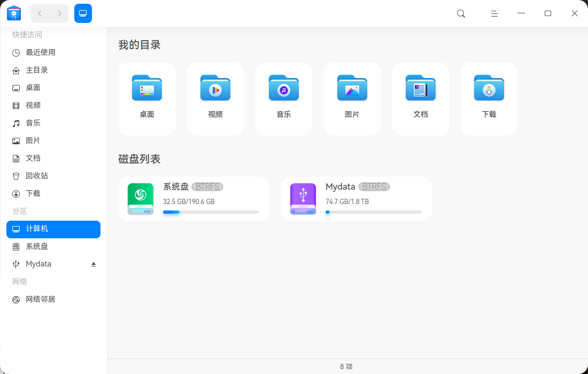This screenshot has height=374, width=588.
Task: Click the file manager app logo icon
Action: pos(14,13)
